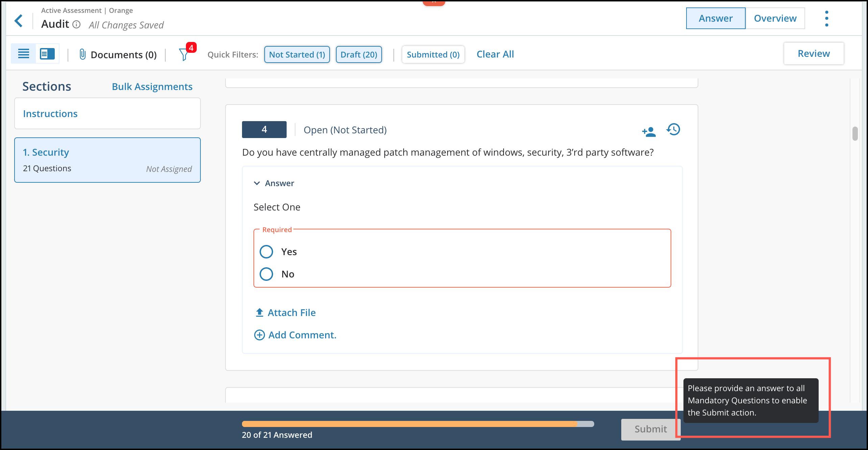Click the Add Comment plus icon
868x450 pixels.
(x=259, y=335)
